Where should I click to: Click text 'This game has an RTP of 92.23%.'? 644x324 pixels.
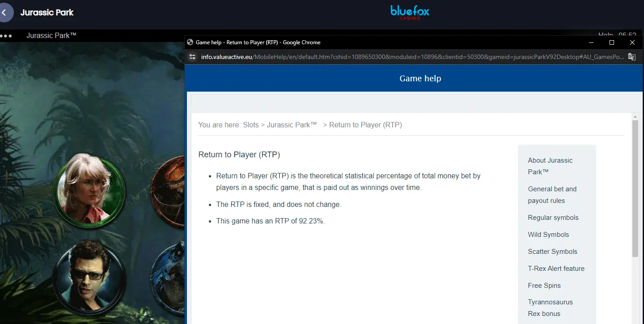point(271,221)
